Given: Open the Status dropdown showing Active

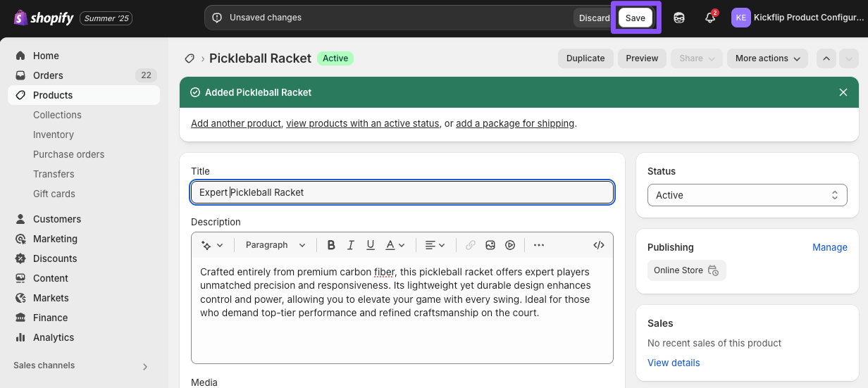Looking at the screenshot, I should click(x=747, y=195).
